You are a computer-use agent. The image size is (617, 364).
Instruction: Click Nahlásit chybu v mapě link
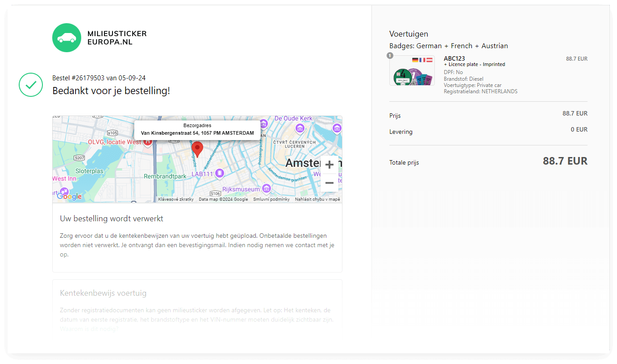(x=317, y=199)
